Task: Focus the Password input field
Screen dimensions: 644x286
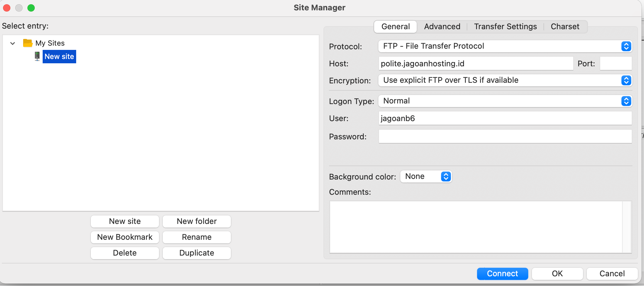Action: [x=505, y=137]
